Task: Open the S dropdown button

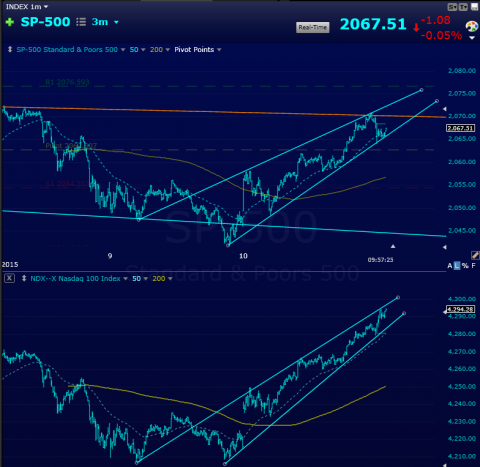Action: pos(452,7)
